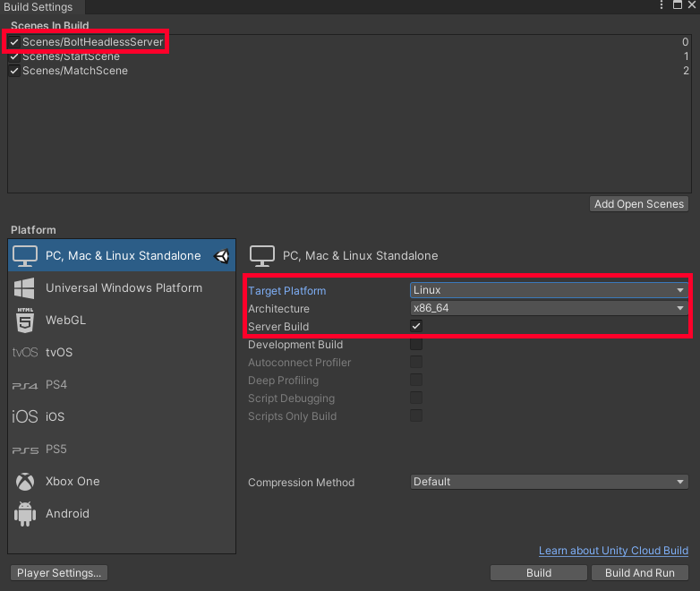The width and height of the screenshot is (700, 591).
Task: Toggle the Scenes/StartScene checkbox
Action: point(14,56)
